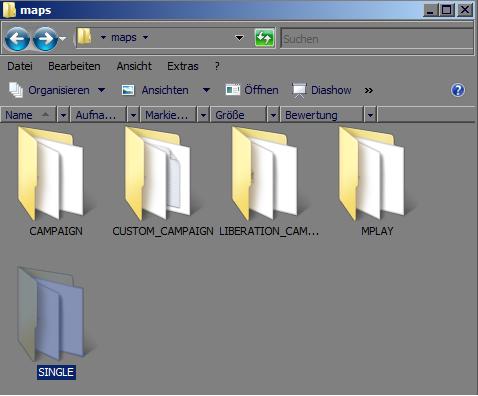Open Name column filter dropdown
478x396 pixels.
click(63, 115)
